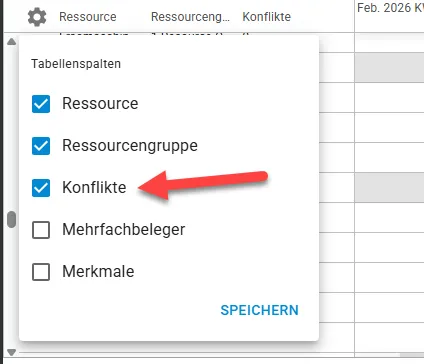Click the Mehrfachbeleger label text

click(124, 230)
